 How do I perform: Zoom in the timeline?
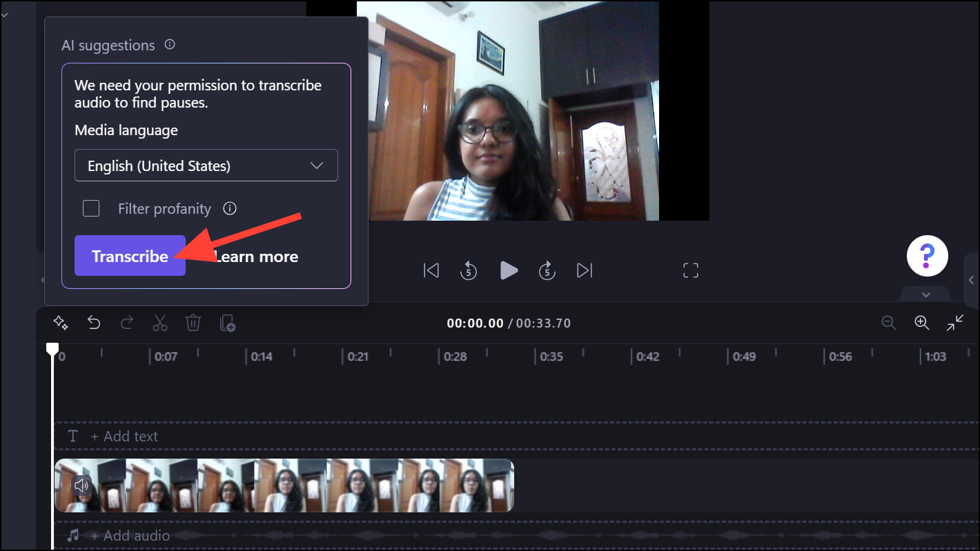922,323
